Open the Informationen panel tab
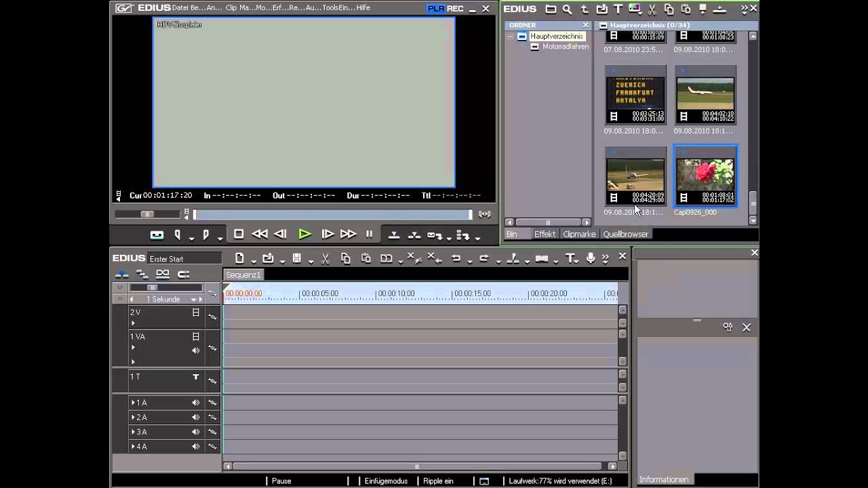This screenshot has height=488, width=868. [x=664, y=480]
